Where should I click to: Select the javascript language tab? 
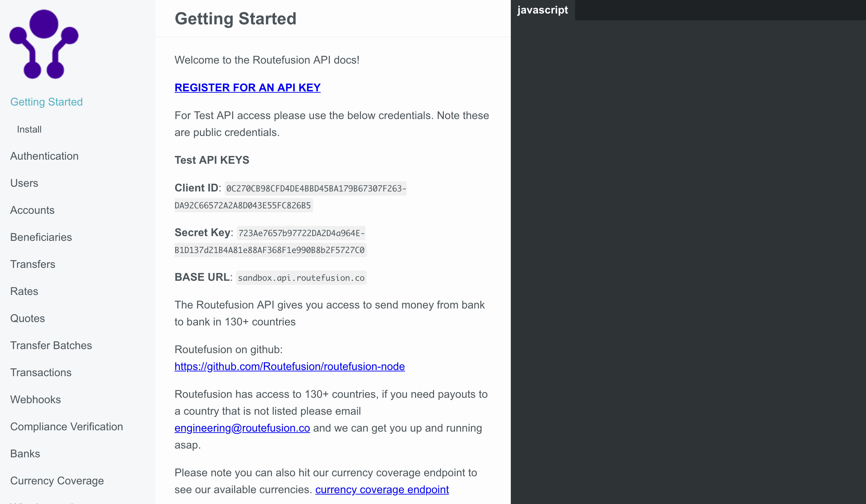pyautogui.click(x=543, y=10)
